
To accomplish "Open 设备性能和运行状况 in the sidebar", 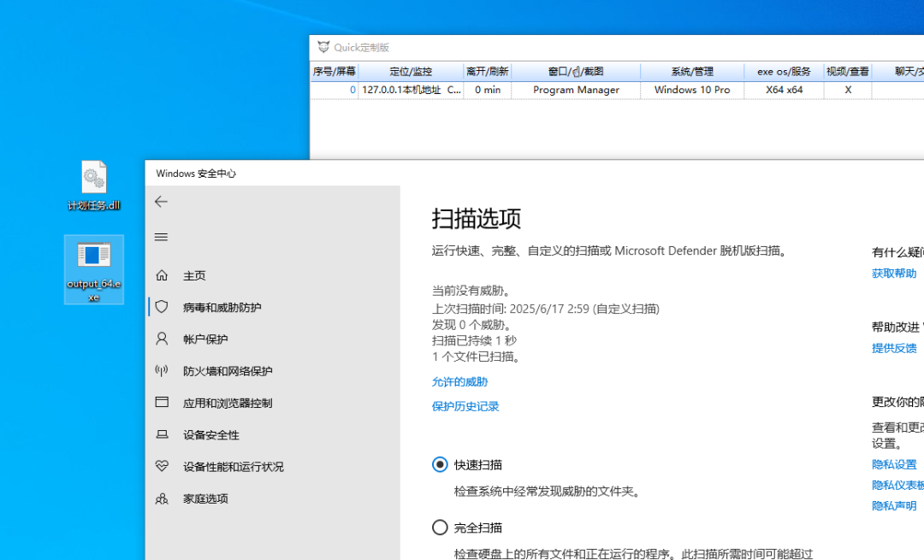I will click(x=234, y=466).
